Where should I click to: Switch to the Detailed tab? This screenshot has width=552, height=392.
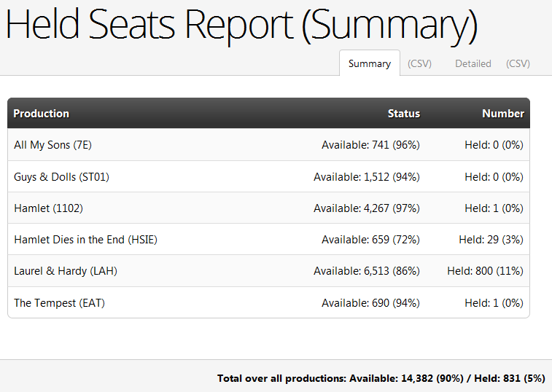pyautogui.click(x=473, y=63)
